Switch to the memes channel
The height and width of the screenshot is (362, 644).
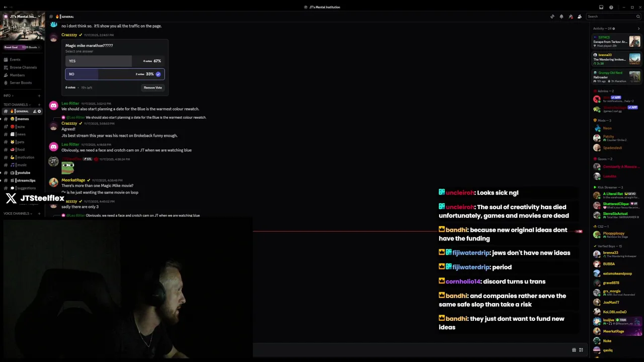point(22,119)
